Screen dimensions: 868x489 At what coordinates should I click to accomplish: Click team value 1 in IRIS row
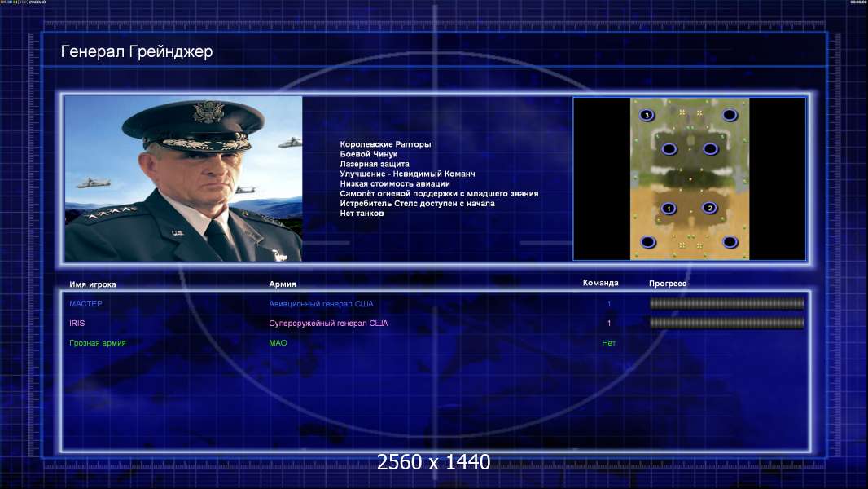pyautogui.click(x=609, y=323)
